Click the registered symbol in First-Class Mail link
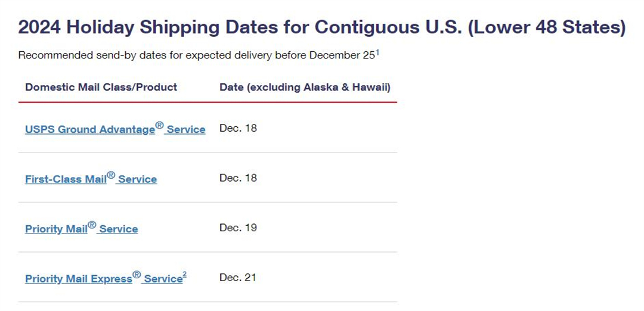The image size is (644, 311). click(x=111, y=175)
